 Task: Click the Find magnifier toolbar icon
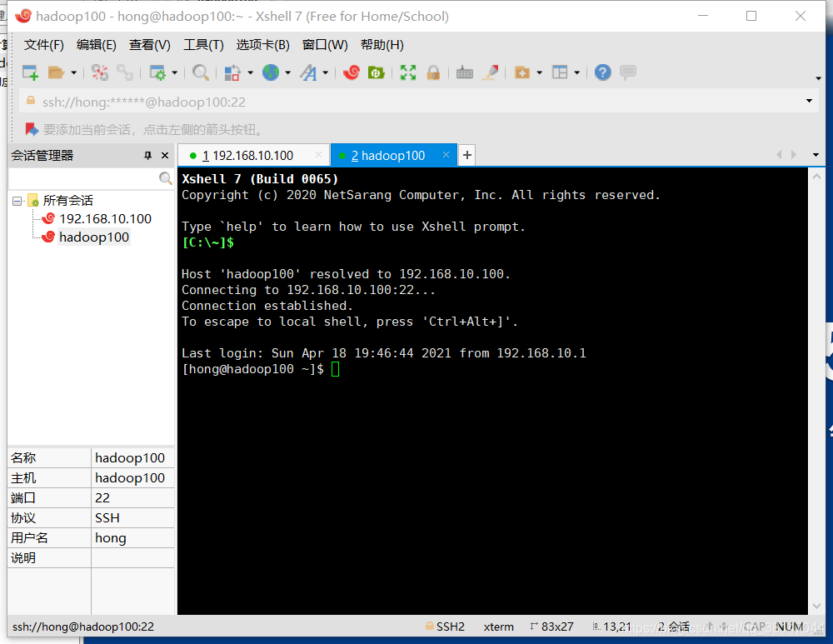201,73
